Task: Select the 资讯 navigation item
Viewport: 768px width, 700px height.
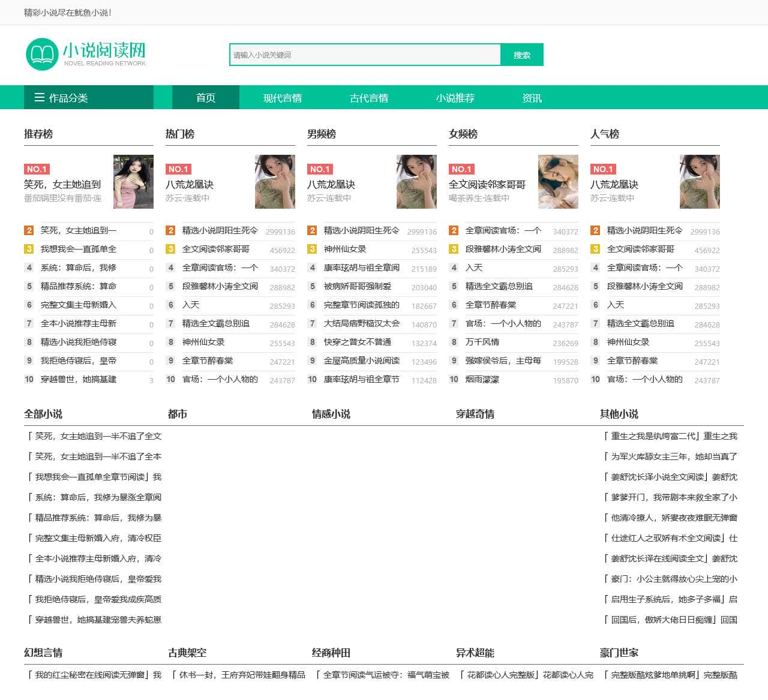Action: coord(532,98)
